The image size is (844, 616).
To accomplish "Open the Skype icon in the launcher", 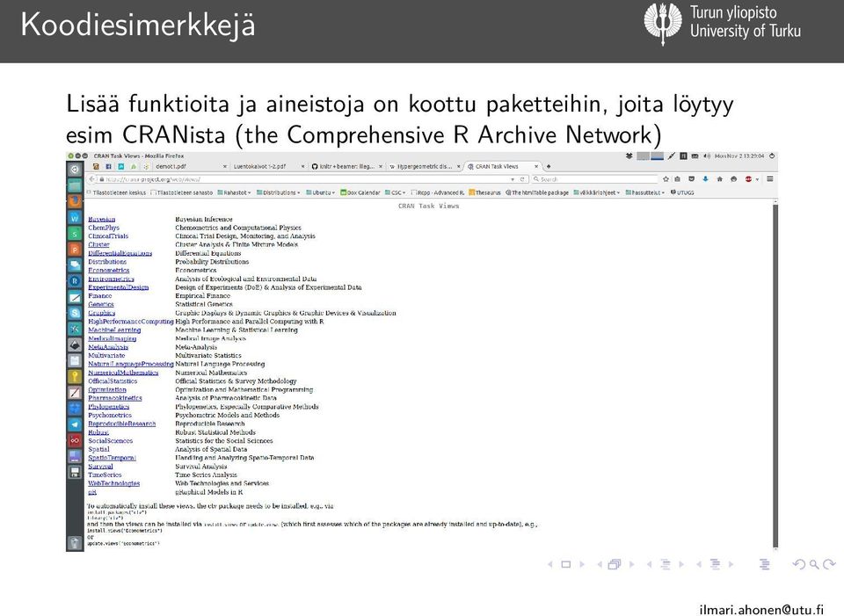I will 75,313.
